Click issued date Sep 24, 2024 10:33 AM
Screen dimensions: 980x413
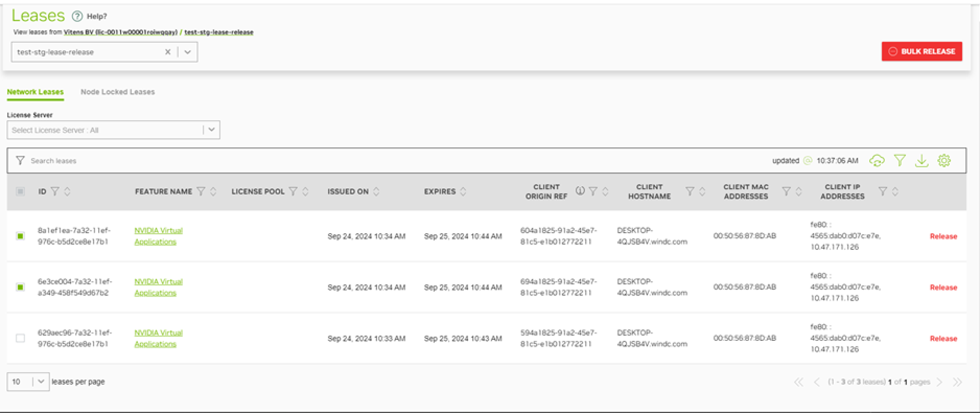click(x=366, y=339)
